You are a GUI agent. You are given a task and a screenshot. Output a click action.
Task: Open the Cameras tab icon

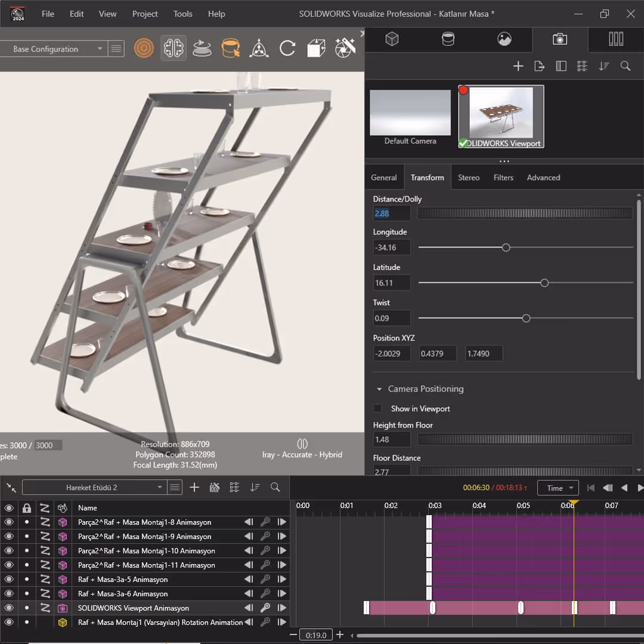tap(560, 39)
